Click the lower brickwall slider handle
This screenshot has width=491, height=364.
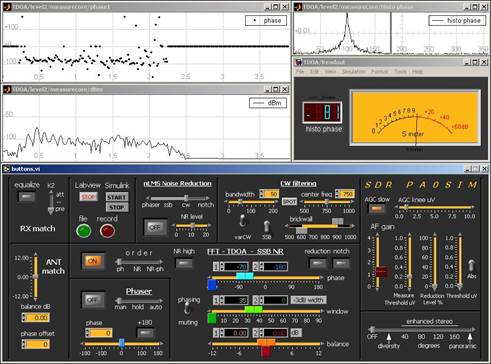(x=301, y=230)
